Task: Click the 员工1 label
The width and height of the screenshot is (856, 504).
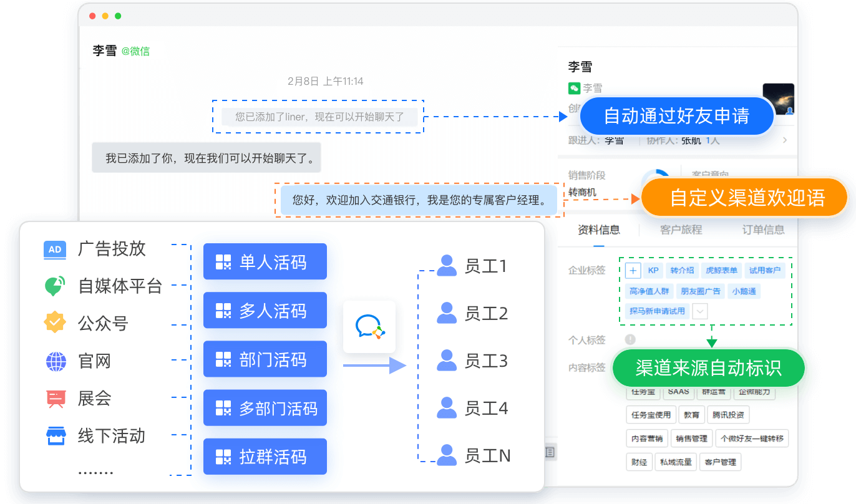Action: click(x=486, y=266)
